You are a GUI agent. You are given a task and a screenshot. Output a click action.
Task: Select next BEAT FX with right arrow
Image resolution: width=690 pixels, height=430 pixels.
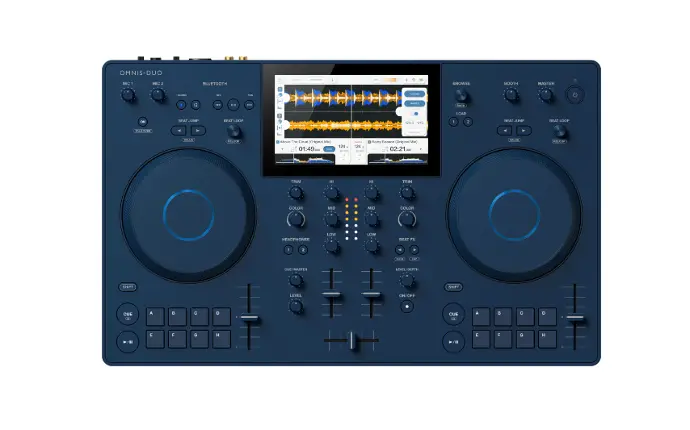click(414, 250)
